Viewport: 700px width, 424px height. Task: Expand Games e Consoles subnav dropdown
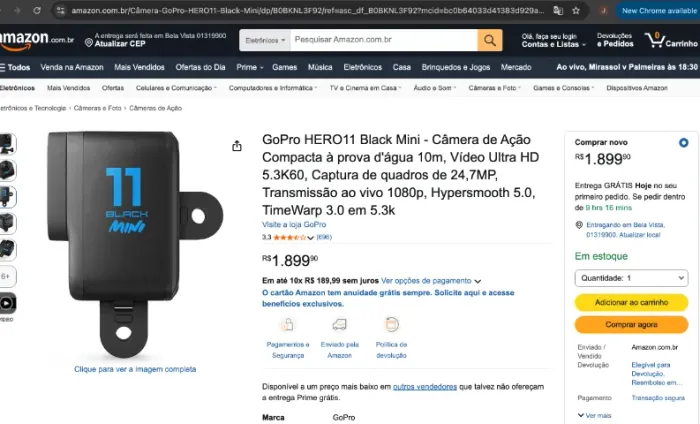[563, 88]
